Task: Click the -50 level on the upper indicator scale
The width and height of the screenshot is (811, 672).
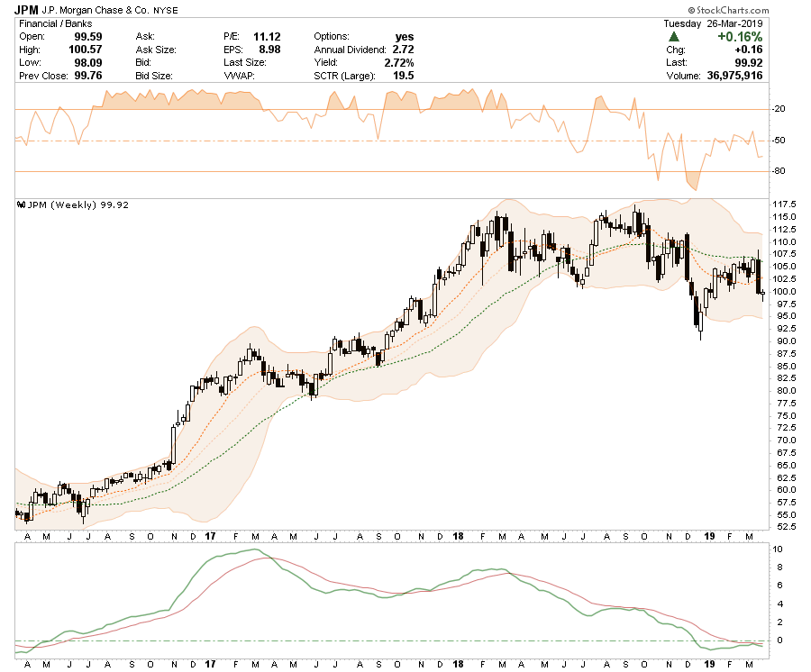Action: coord(779,141)
